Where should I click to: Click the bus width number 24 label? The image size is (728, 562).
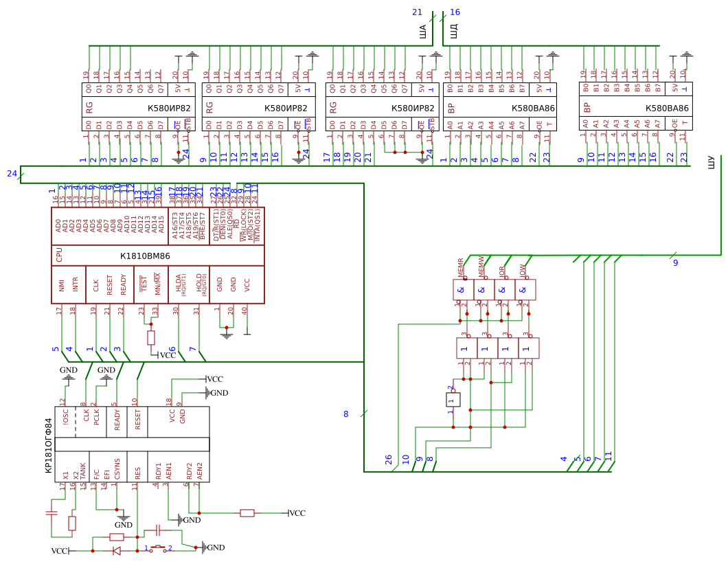pos(12,174)
